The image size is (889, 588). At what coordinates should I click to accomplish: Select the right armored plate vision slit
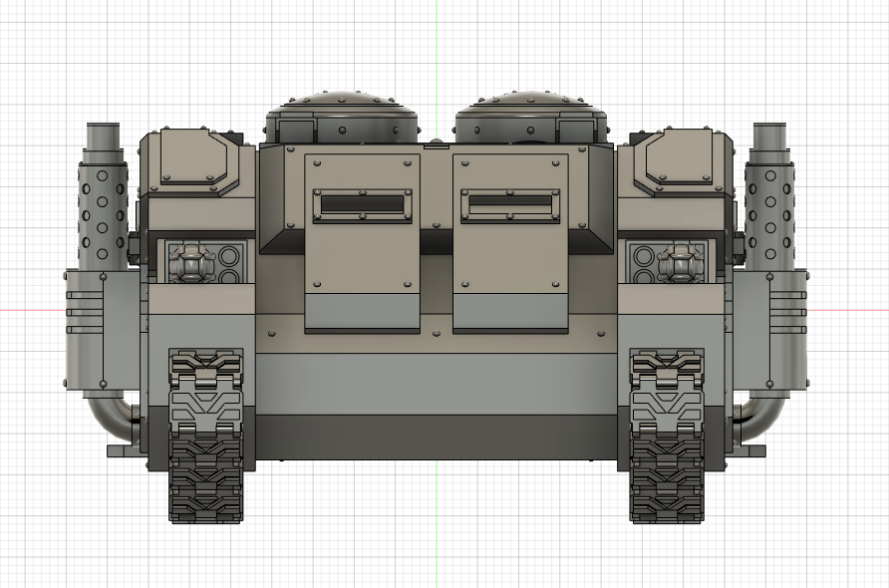(x=510, y=203)
